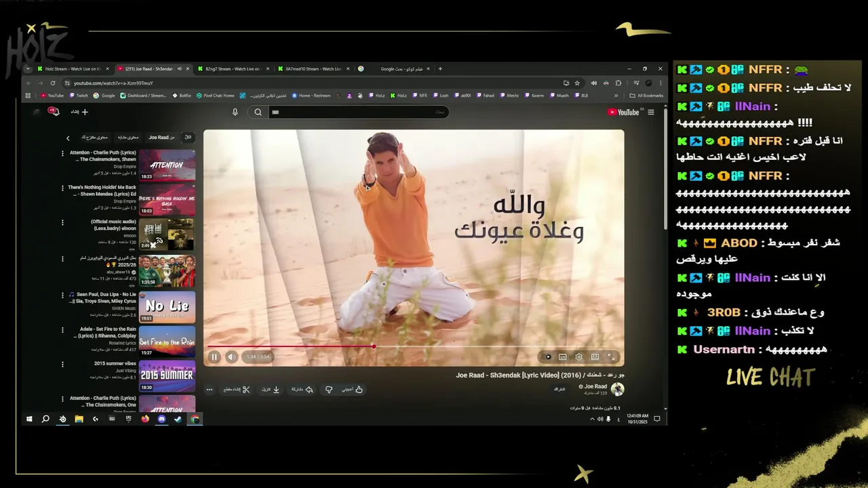Image resolution: width=868 pixels, height=488 pixels.
Task: Select the 'الكل' filter chip
Action: [x=189, y=138]
